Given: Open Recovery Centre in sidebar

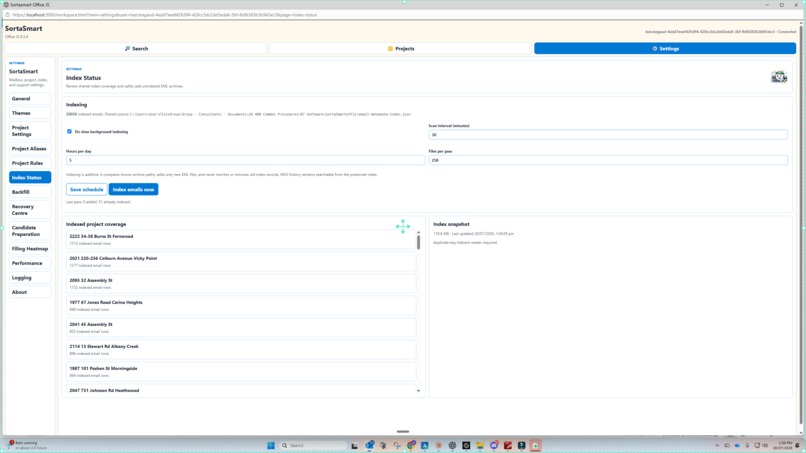Looking at the screenshot, I should (x=30, y=210).
